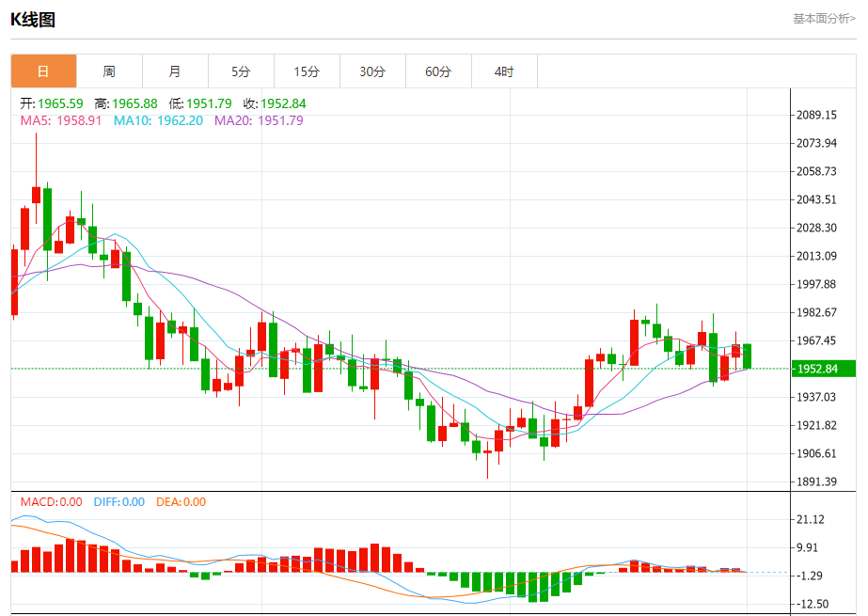The image size is (868, 616).
Task: Open the 5分 interval tab
Action: click(241, 71)
